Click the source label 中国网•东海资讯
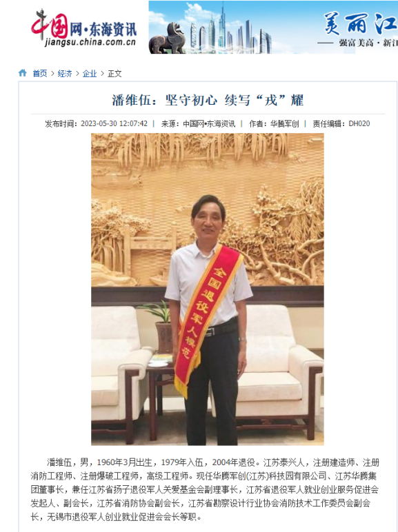The width and height of the screenshot is (398, 532). click(x=209, y=123)
